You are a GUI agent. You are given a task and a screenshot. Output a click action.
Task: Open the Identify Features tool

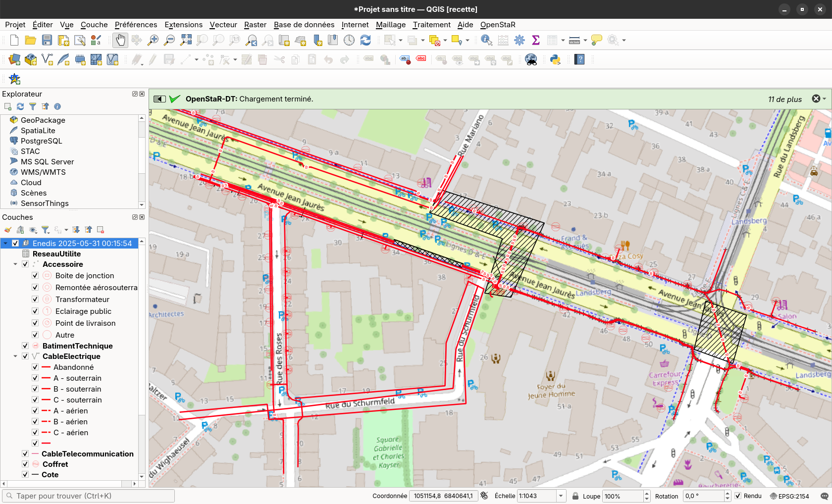pyautogui.click(x=486, y=40)
